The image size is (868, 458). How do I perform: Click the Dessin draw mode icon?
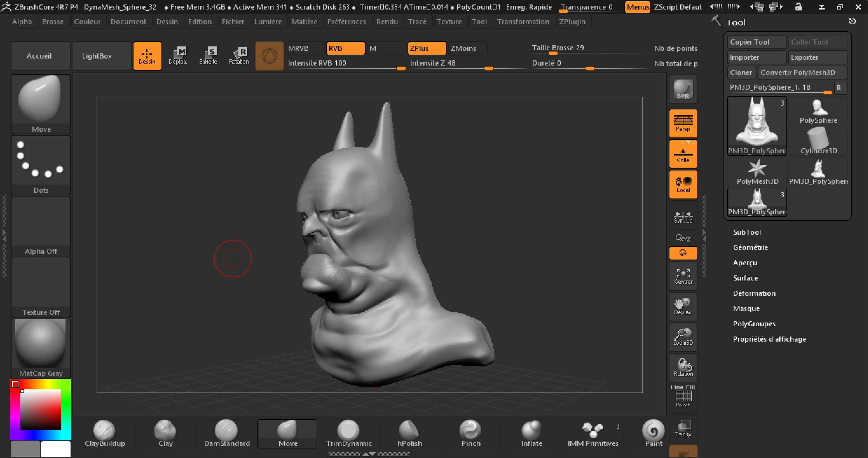pyautogui.click(x=147, y=56)
